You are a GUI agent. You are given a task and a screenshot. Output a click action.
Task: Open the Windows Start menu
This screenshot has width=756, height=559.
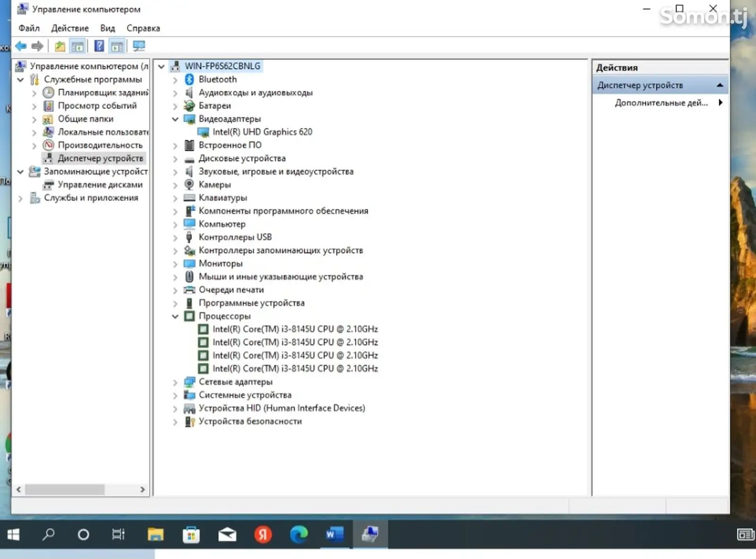click(13, 534)
